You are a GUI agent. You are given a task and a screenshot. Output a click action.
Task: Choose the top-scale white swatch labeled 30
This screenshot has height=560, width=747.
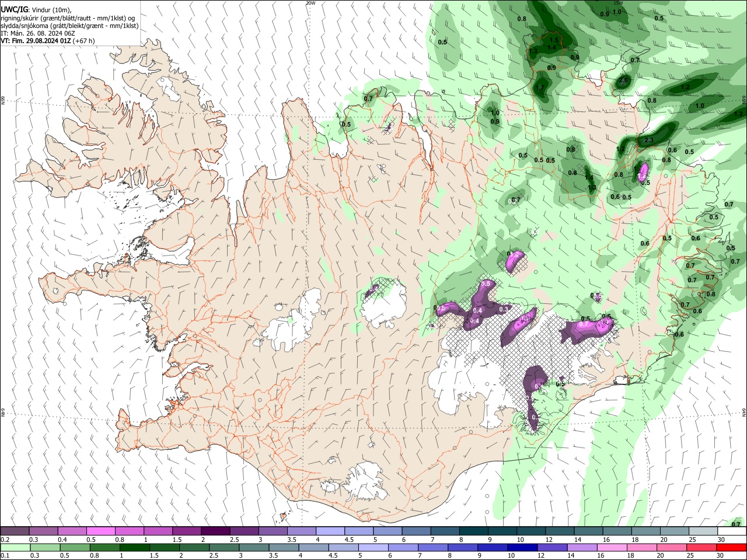[x=732, y=531]
